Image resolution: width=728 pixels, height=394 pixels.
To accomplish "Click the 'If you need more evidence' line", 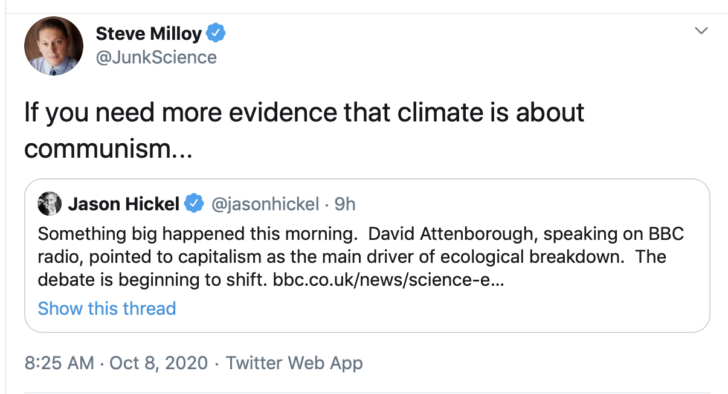I will pyautogui.click(x=304, y=113).
